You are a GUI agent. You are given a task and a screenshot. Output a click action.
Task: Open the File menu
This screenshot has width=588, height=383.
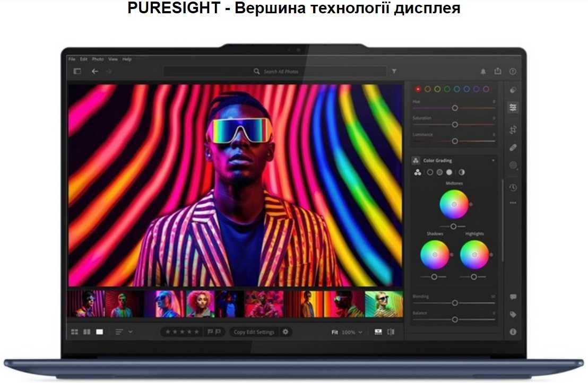pyautogui.click(x=72, y=59)
